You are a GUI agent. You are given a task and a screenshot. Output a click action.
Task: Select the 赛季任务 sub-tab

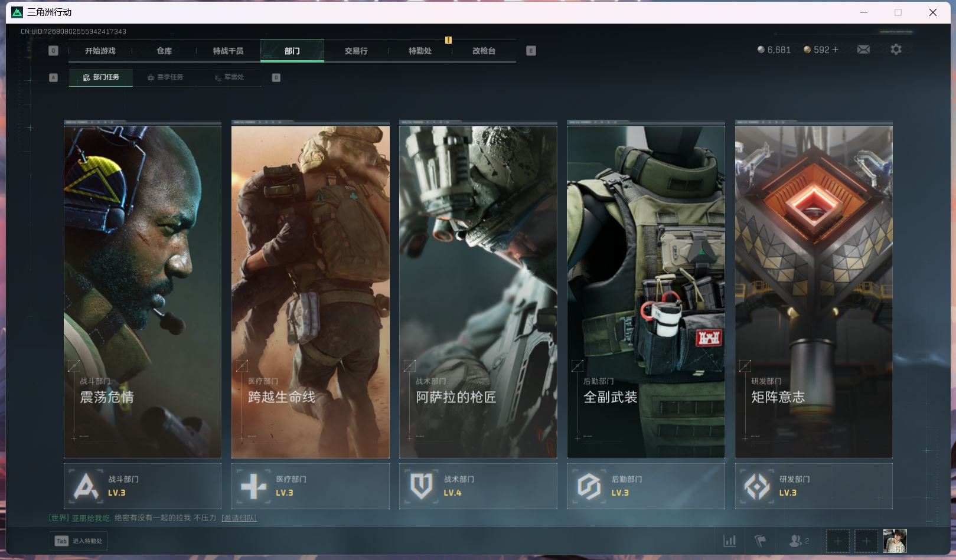(x=165, y=77)
